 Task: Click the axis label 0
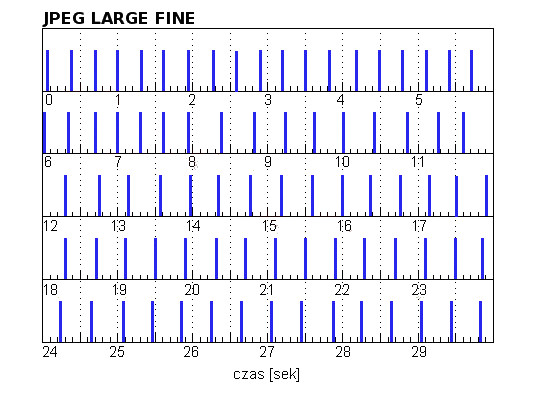(x=49, y=100)
